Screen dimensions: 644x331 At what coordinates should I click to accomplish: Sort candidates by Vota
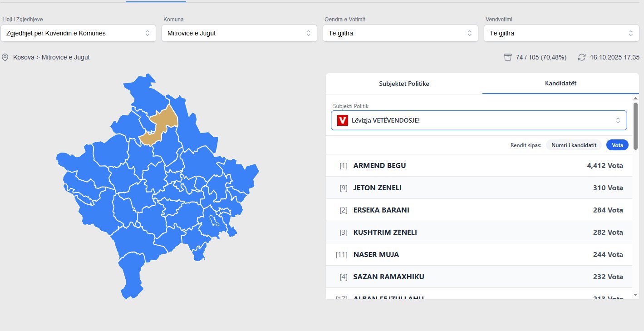point(617,145)
